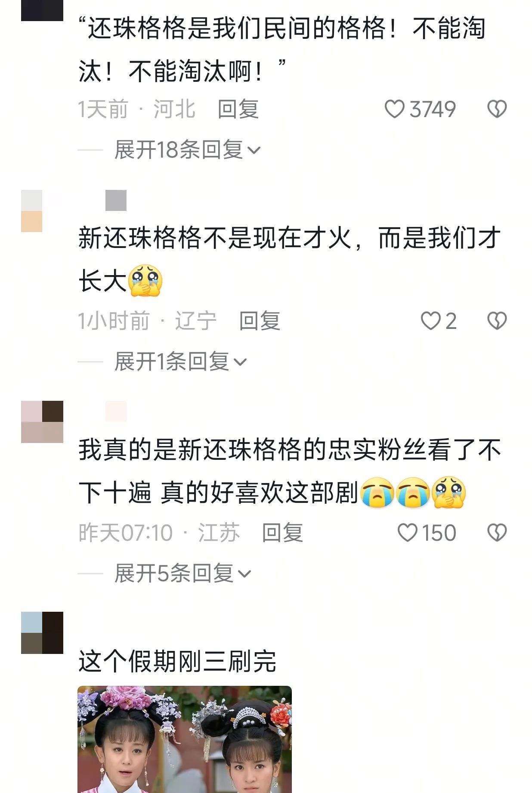Dislike the Liaoning comment

pyautogui.click(x=497, y=321)
